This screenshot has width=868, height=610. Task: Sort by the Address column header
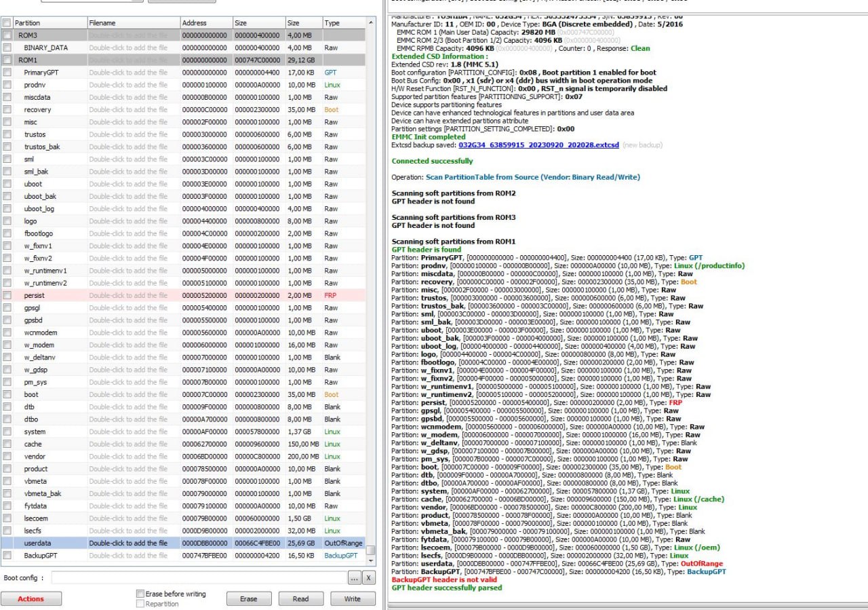pyautogui.click(x=205, y=23)
